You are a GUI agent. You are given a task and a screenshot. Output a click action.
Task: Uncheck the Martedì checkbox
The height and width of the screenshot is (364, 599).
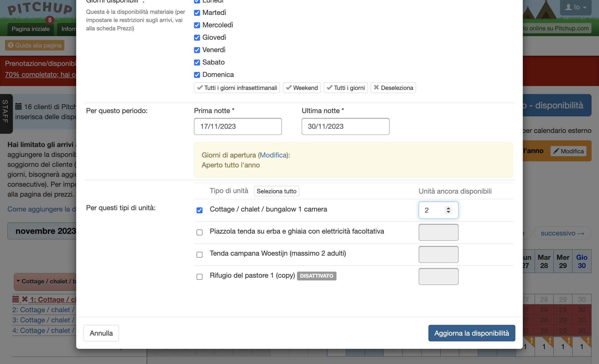click(x=197, y=13)
